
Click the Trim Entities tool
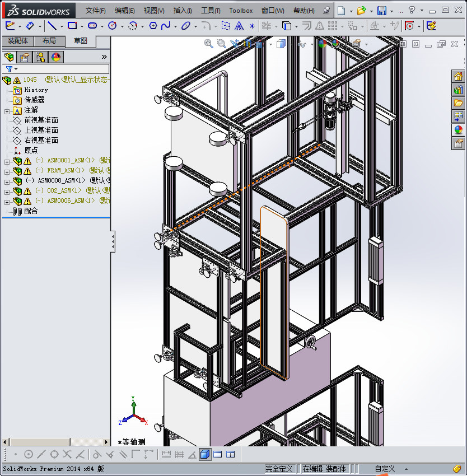point(267,26)
